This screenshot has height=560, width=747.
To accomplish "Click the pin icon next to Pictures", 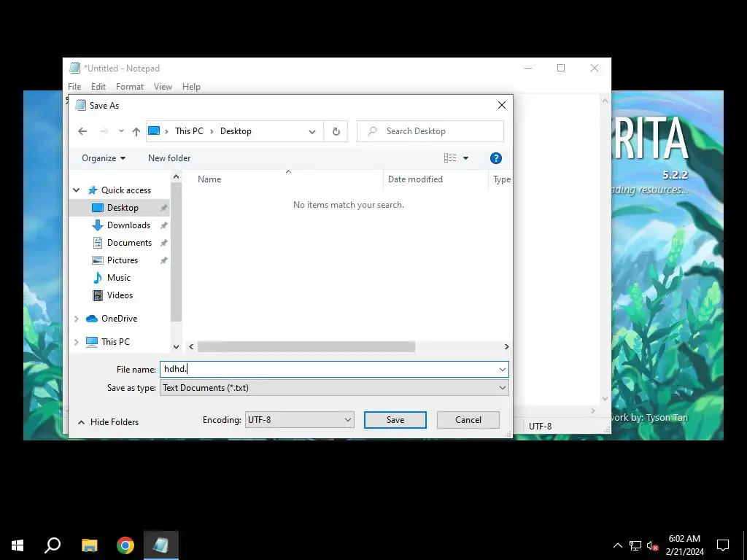I will coord(163,260).
